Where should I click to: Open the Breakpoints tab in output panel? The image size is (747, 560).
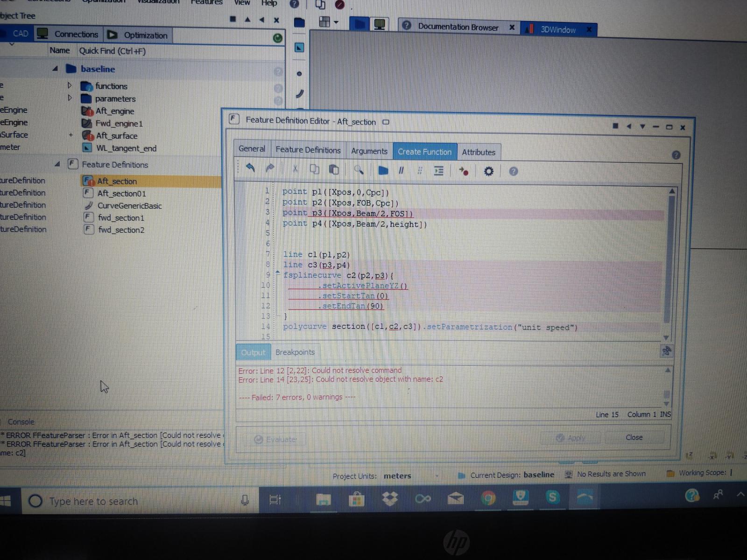pyautogui.click(x=295, y=352)
